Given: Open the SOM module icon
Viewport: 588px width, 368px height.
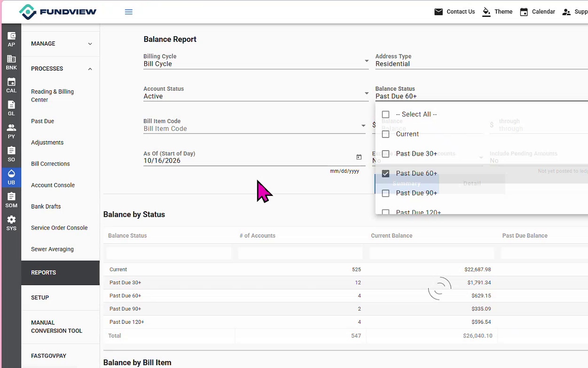Looking at the screenshot, I should click(x=11, y=201).
